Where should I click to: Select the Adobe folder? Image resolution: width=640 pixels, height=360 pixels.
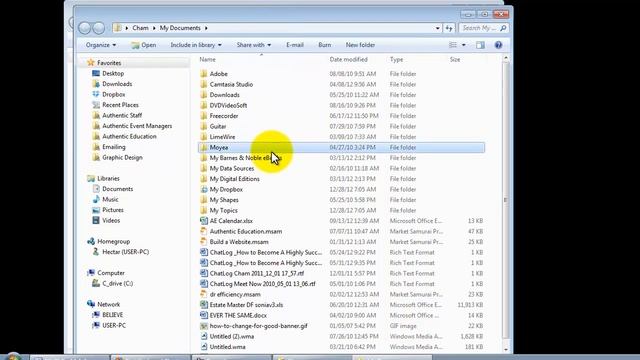coord(218,74)
